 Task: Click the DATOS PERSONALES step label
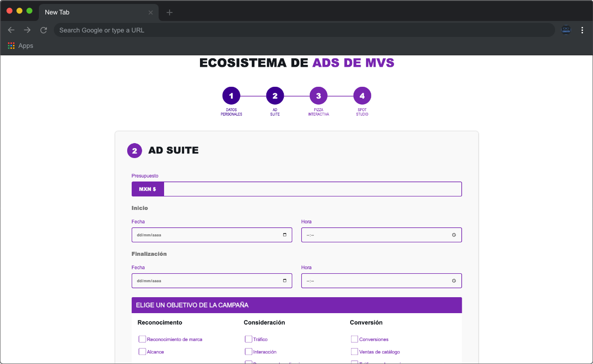tap(231, 112)
